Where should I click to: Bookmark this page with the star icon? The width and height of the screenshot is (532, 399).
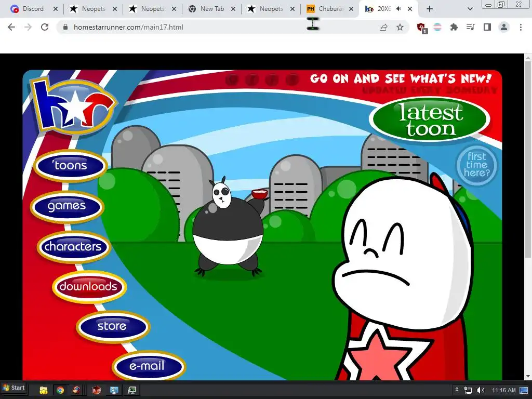click(400, 27)
